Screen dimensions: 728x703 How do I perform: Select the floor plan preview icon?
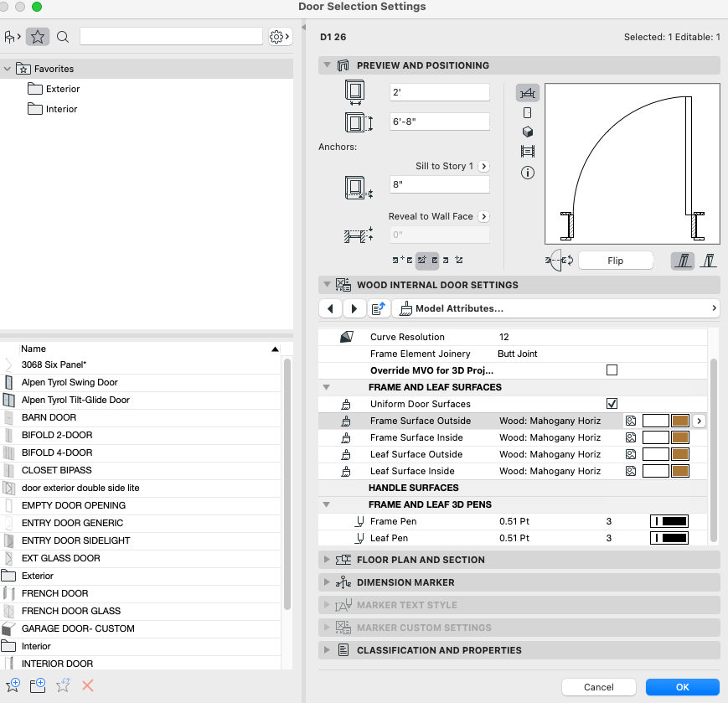coord(528,93)
